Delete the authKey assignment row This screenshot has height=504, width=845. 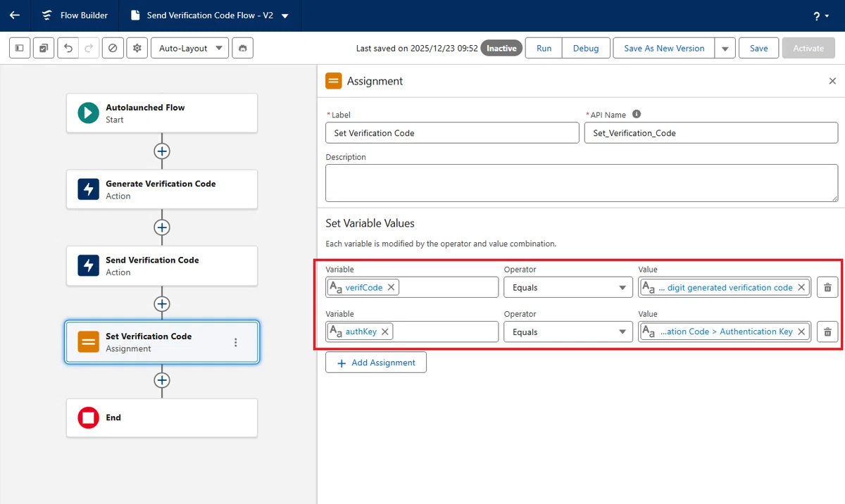coord(827,332)
